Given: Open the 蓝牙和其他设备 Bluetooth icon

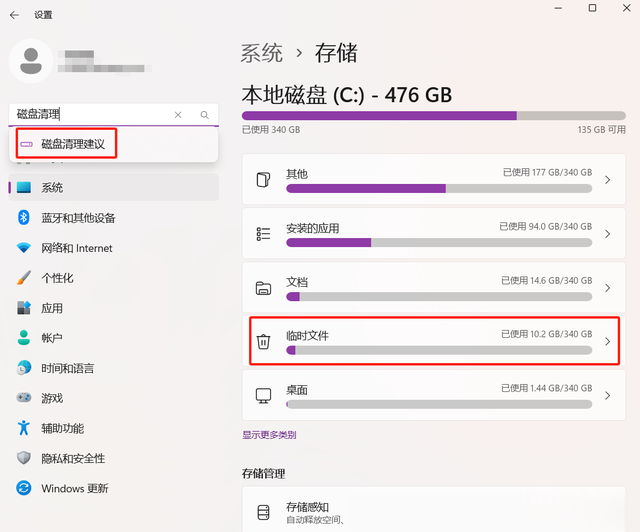Looking at the screenshot, I should (24, 217).
